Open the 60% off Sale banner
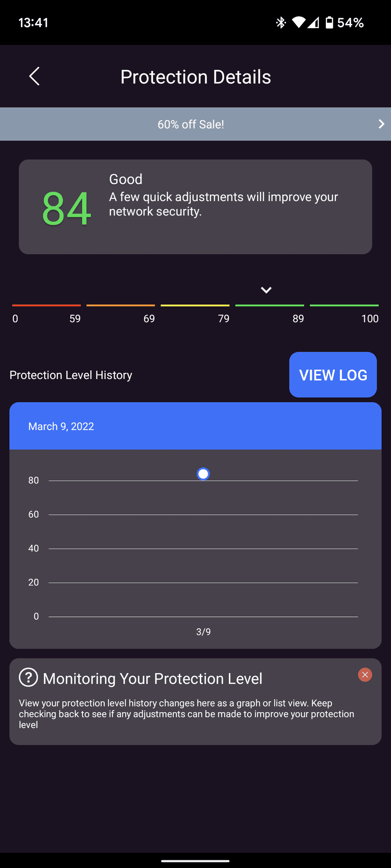The width and height of the screenshot is (391, 868). (191, 124)
